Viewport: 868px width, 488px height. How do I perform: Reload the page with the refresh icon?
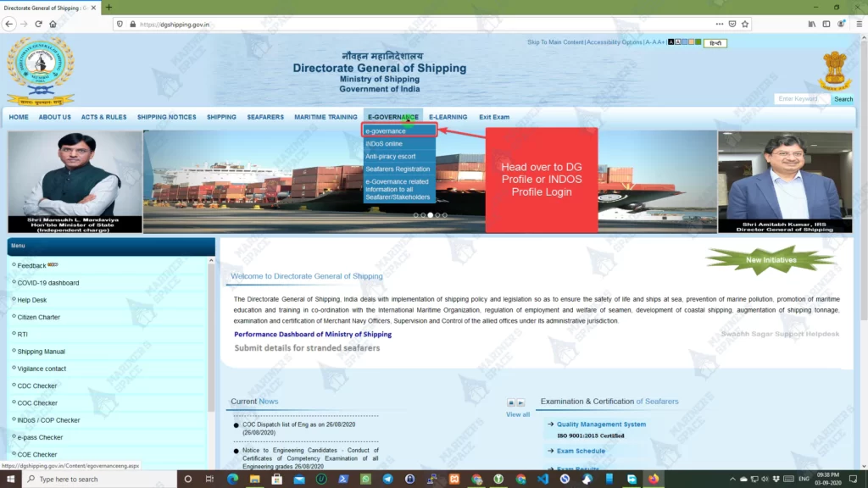tap(38, 24)
